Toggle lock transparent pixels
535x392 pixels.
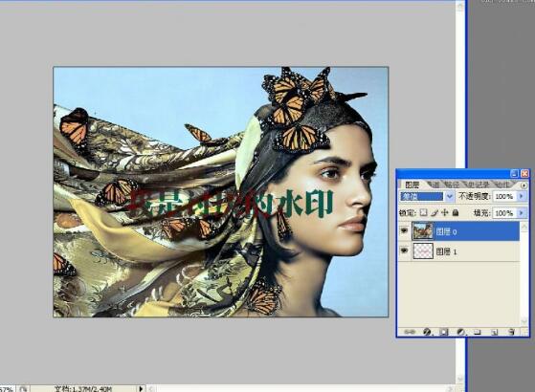[423, 212]
